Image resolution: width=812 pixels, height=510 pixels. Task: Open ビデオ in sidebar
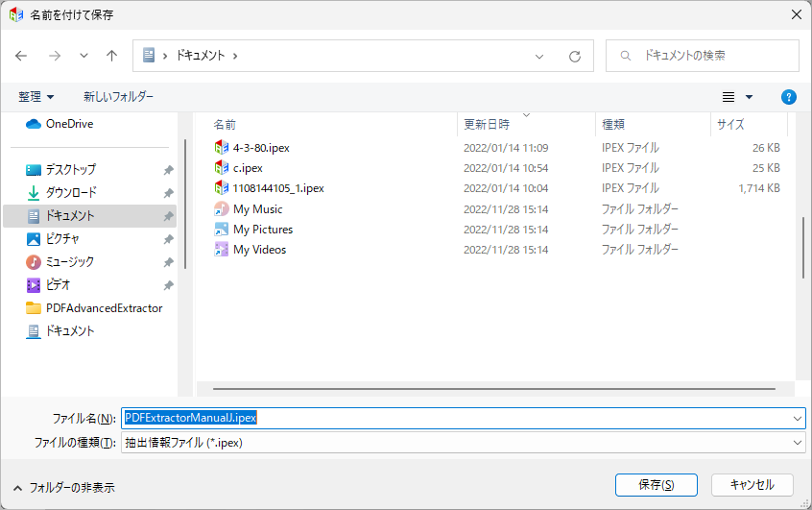[x=48, y=284]
